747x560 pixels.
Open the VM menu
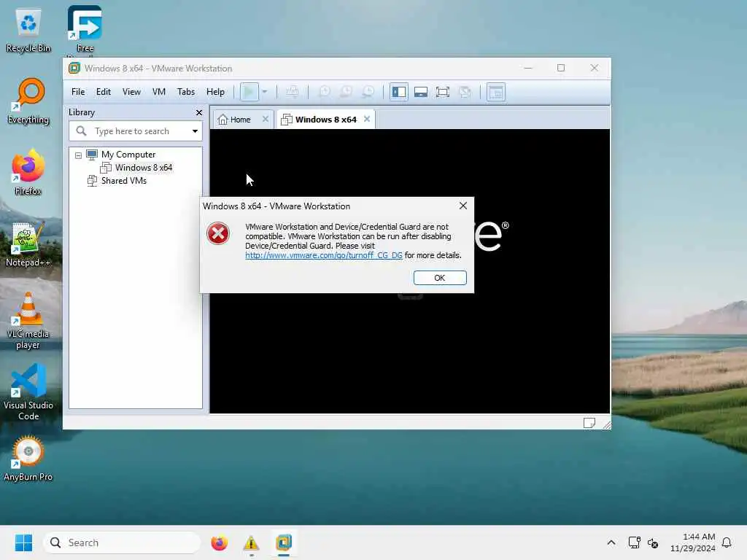[x=159, y=92]
